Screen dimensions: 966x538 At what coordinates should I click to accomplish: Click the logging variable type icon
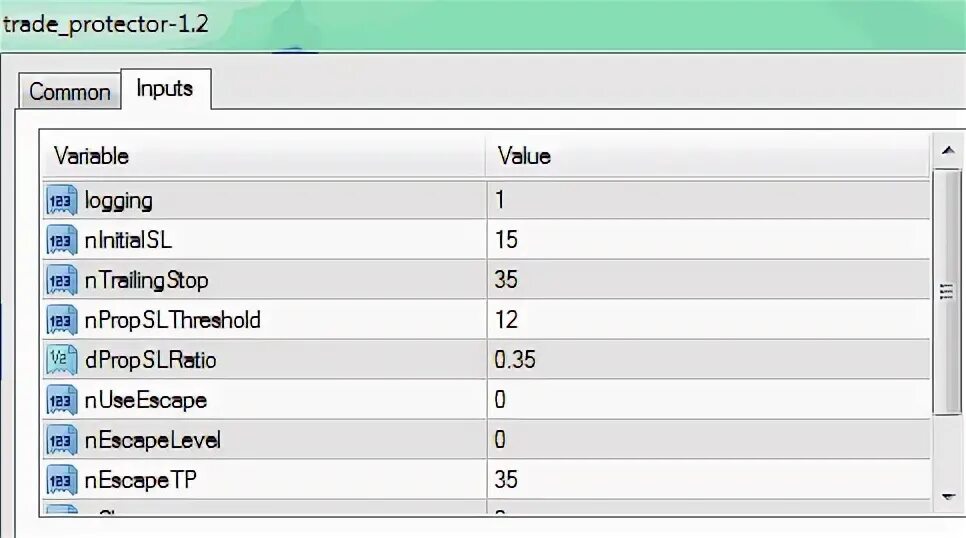coord(61,201)
